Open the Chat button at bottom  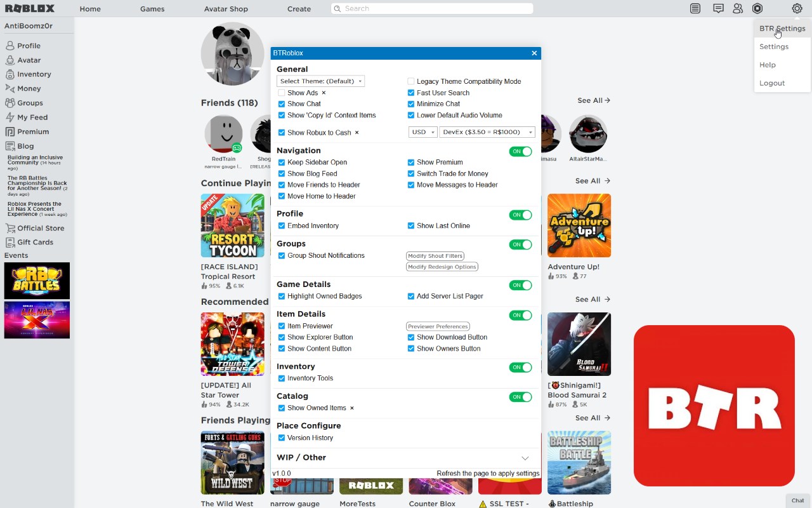coord(798,500)
